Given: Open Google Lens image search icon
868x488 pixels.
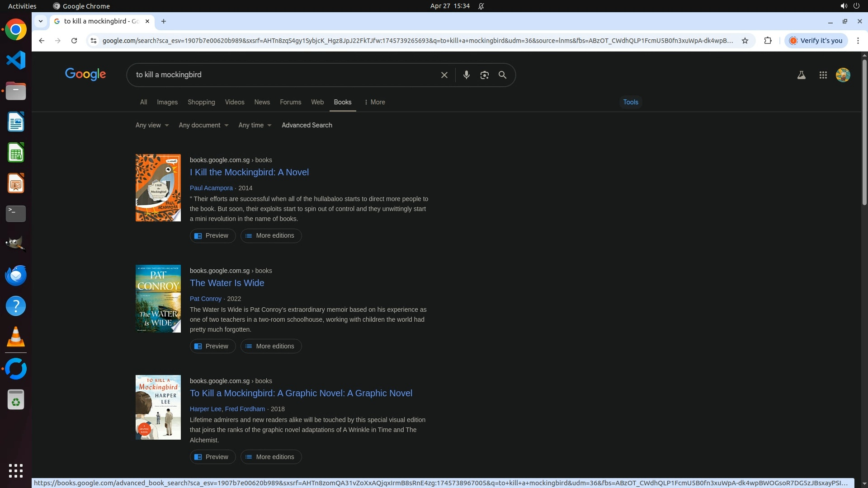Looking at the screenshot, I should pos(484,75).
